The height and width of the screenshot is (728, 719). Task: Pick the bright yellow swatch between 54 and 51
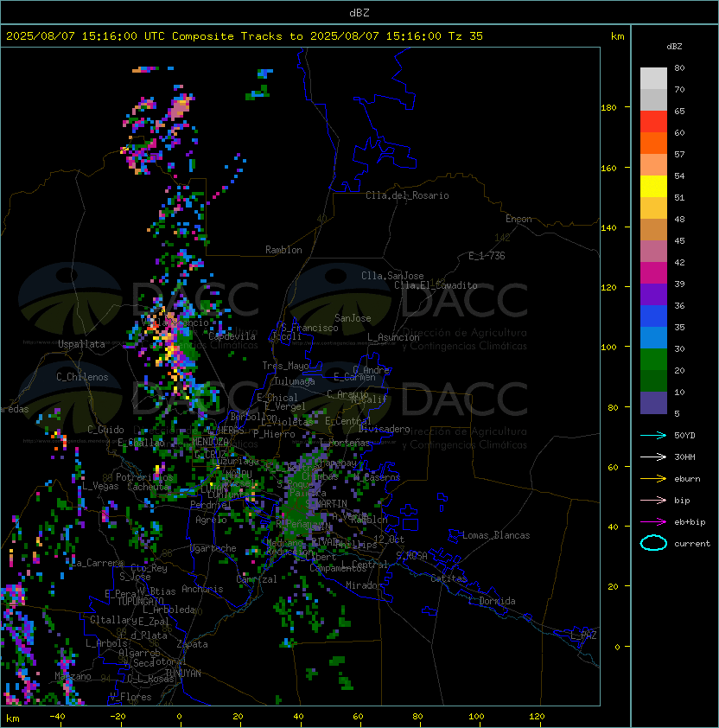(x=653, y=186)
